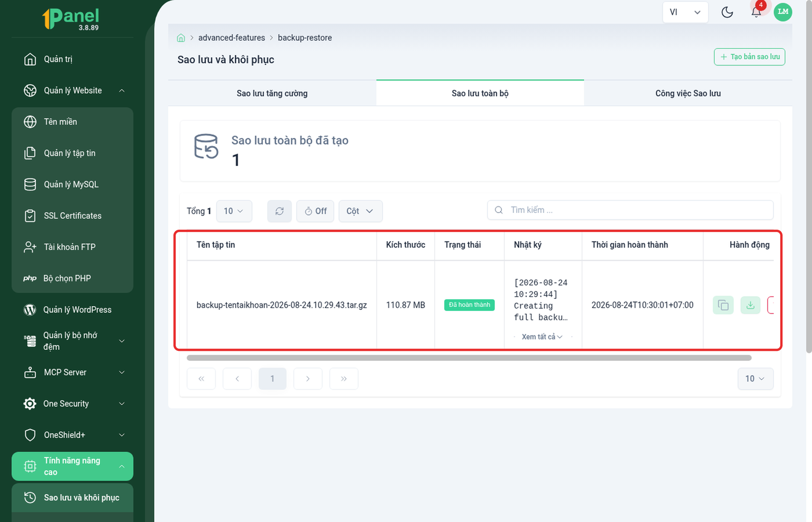Viewport: 812px width, 522px height.
Task: Select page 1 in pagination
Action: (272, 379)
